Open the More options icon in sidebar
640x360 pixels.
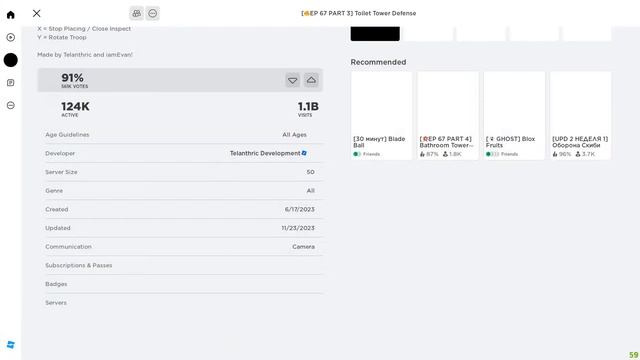point(11,105)
